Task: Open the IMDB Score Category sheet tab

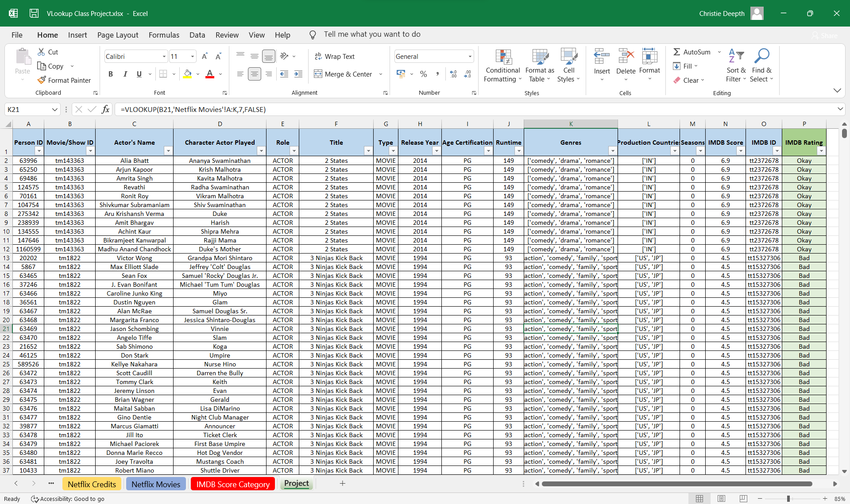Action: pos(233,484)
